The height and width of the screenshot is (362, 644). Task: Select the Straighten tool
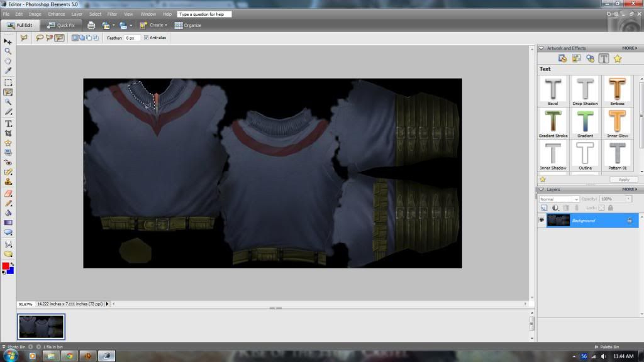(8, 152)
